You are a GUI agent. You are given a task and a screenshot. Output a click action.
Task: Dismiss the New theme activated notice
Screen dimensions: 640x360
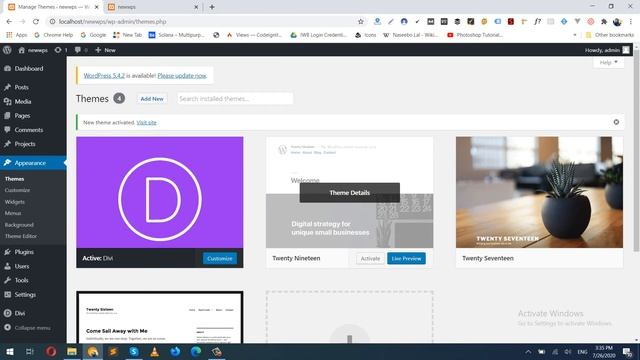(x=616, y=122)
